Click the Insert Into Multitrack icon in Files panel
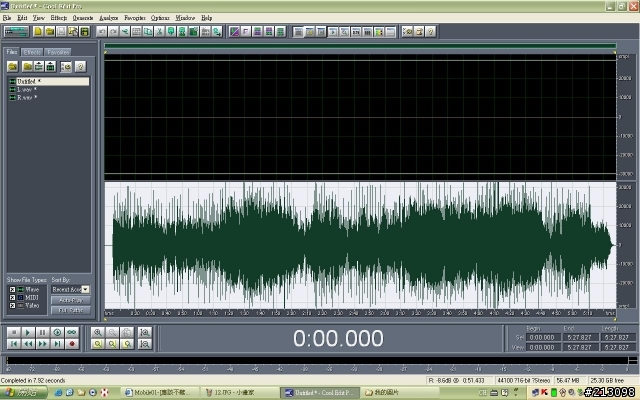Screen dimensions: 640x400 point(39,66)
